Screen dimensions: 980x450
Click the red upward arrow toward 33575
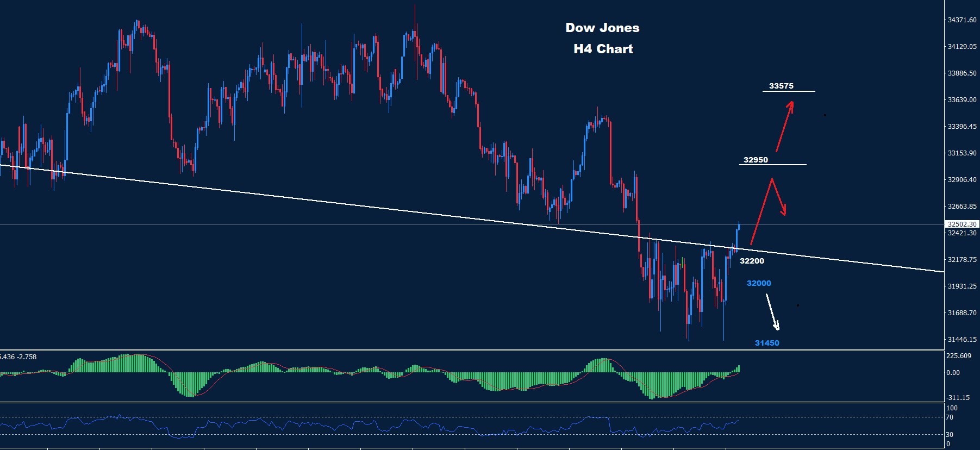point(784,128)
